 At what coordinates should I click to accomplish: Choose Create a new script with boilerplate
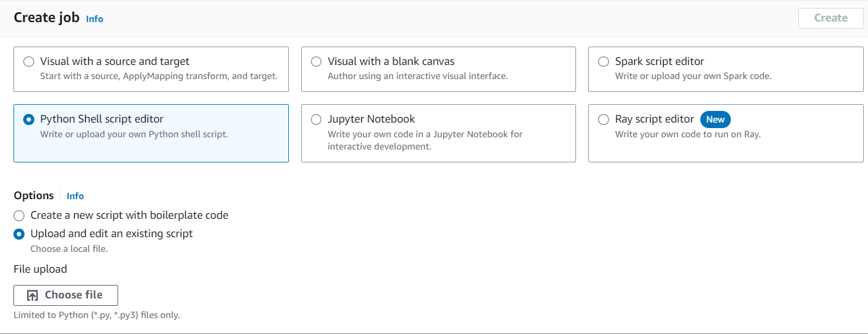click(x=19, y=216)
